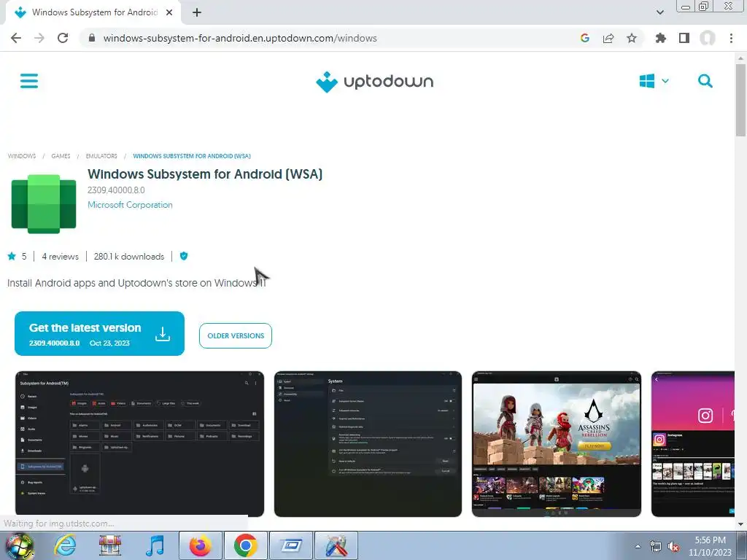
Task: Click the muted volume tray icon
Action: tap(673, 546)
